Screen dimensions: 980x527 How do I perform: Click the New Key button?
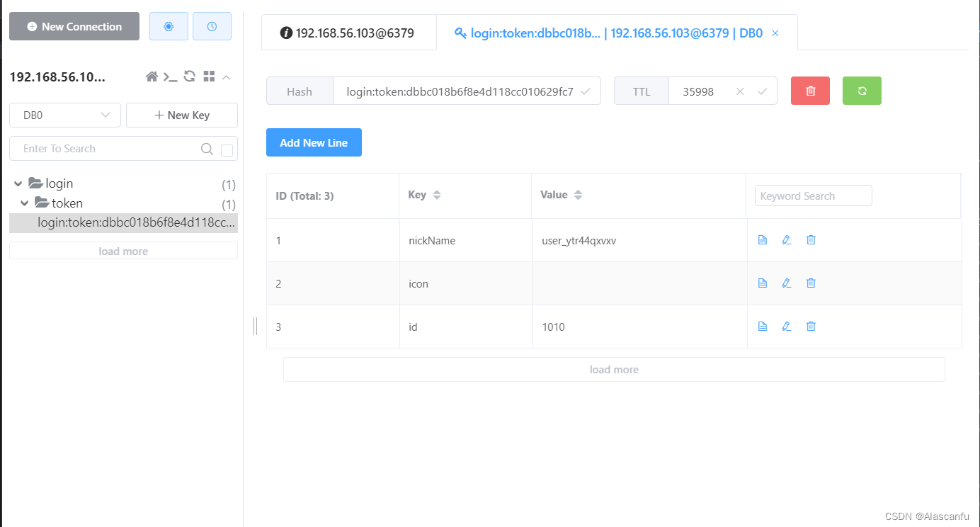[x=182, y=115]
